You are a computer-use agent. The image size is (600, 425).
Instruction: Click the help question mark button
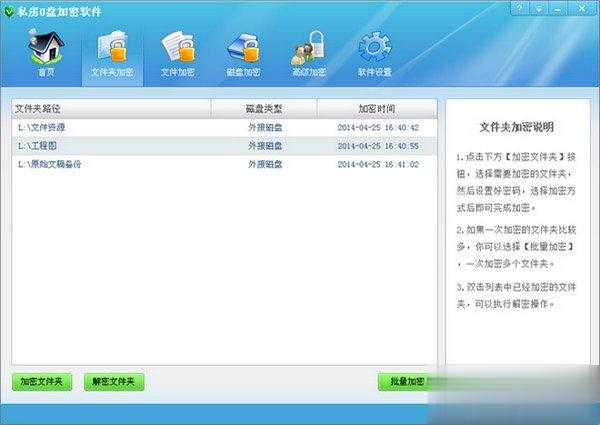click(x=520, y=8)
